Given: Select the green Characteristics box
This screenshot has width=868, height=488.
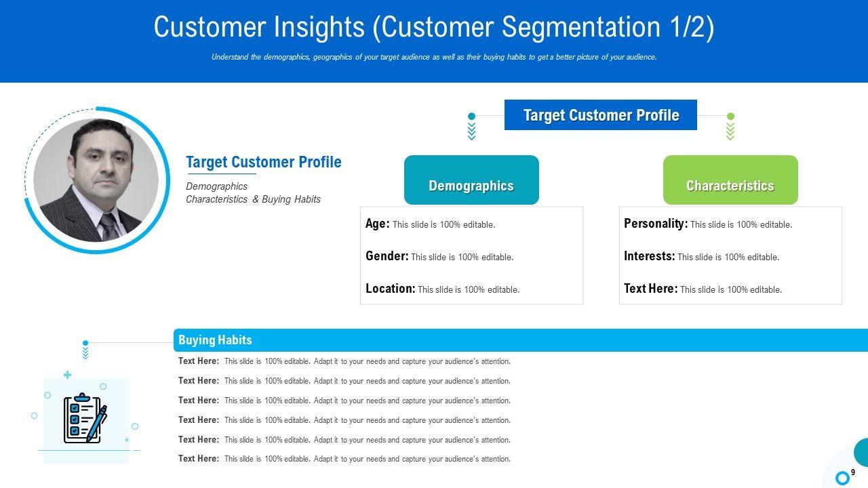Looking at the screenshot, I should [x=730, y=180].
